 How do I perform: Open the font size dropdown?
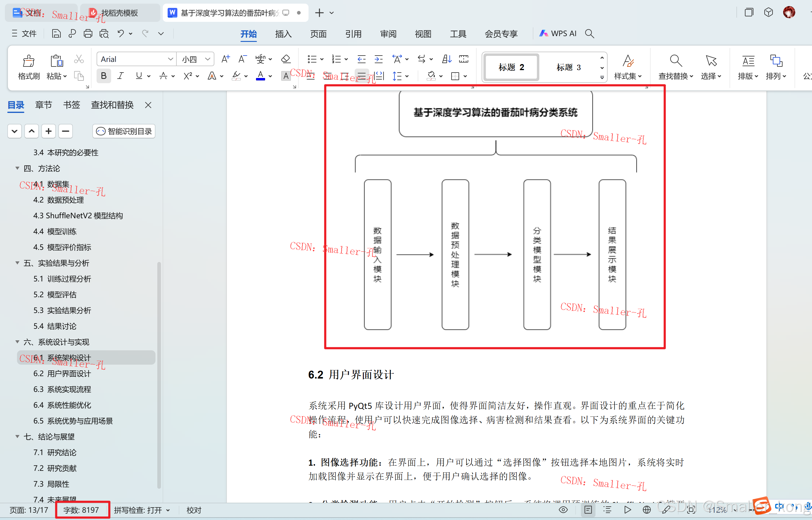tap(207, 59)
